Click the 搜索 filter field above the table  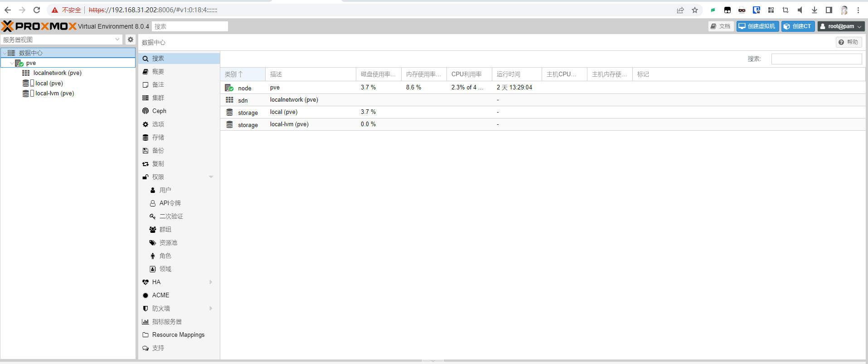(x=816, y=59)
